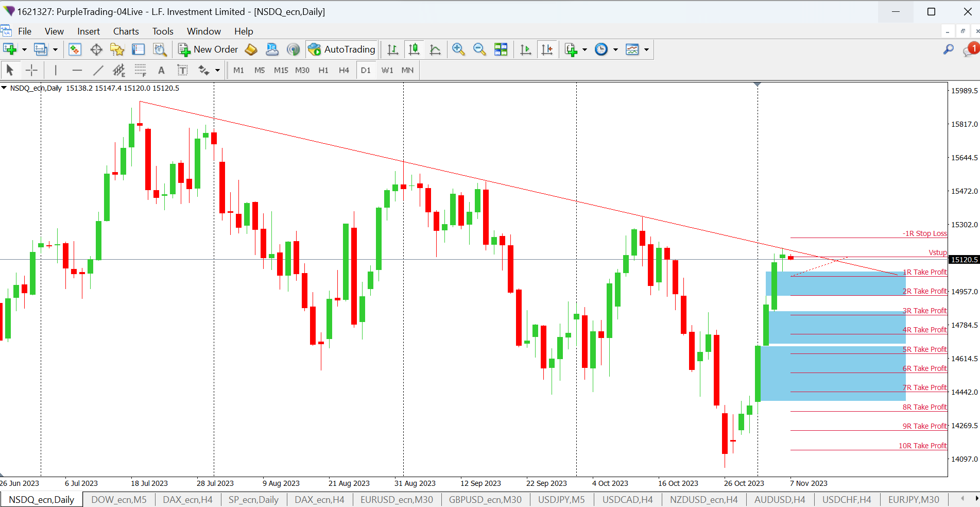This screenshot has width=980, height=507.
Task: Open the Data Window crosshair-circle icon
Action: [x=96, y=49]
